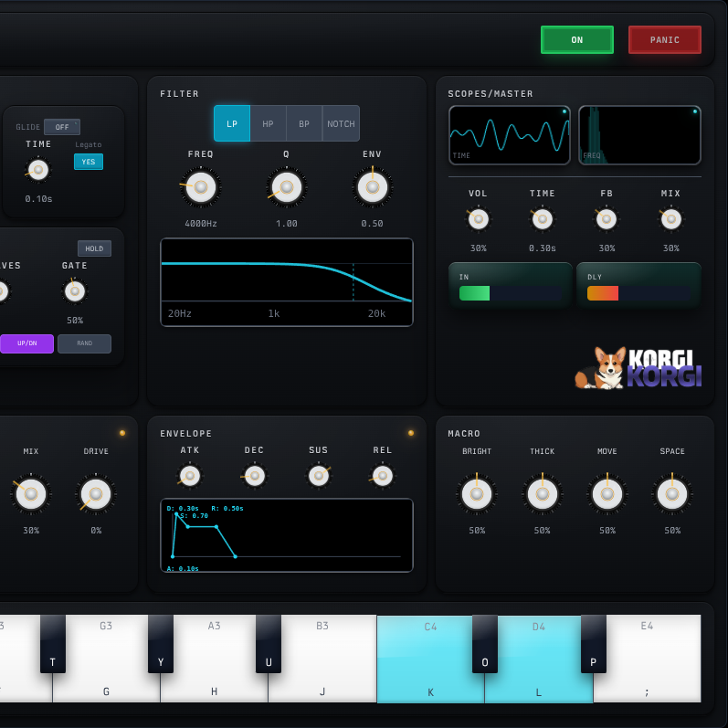This screenshot has height=728, width=728.
Task: Click the Korgi corgi logo
Action: click(x=638, y=368)
